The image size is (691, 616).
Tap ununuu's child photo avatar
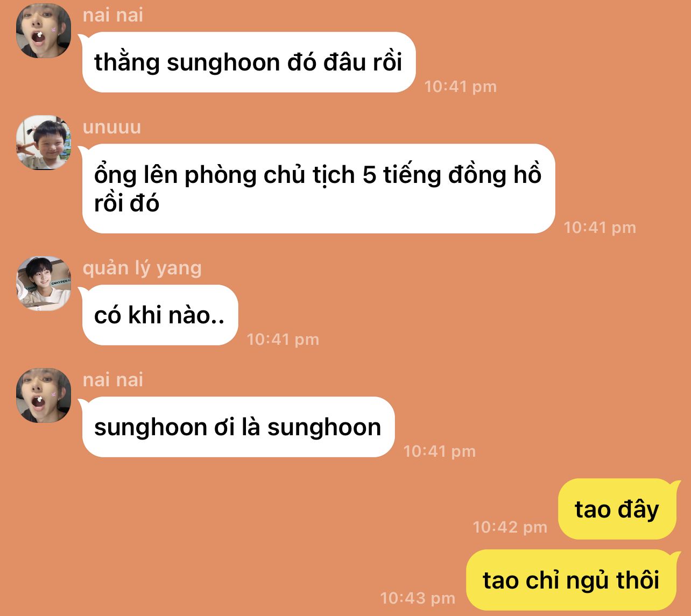pyautogui.click(x=44, y=143)
